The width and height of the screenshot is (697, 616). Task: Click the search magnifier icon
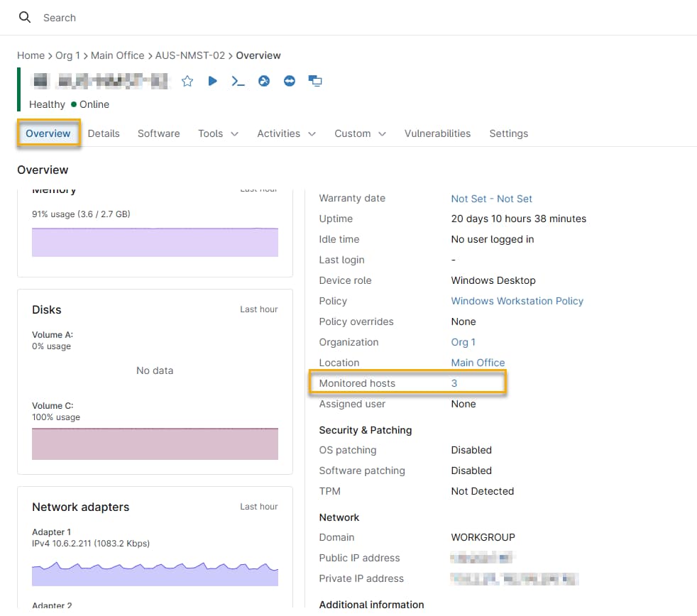(x=25, y=18)
